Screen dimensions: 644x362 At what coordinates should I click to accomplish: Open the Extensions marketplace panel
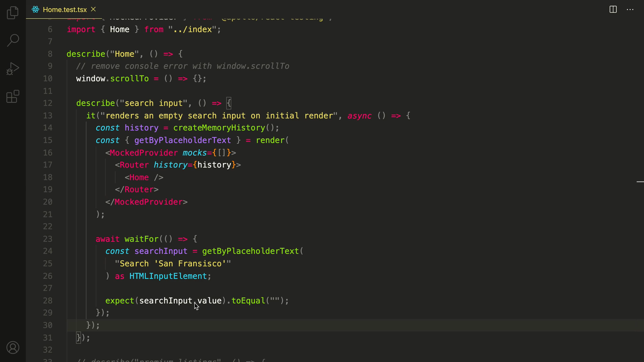click(13, 96)
